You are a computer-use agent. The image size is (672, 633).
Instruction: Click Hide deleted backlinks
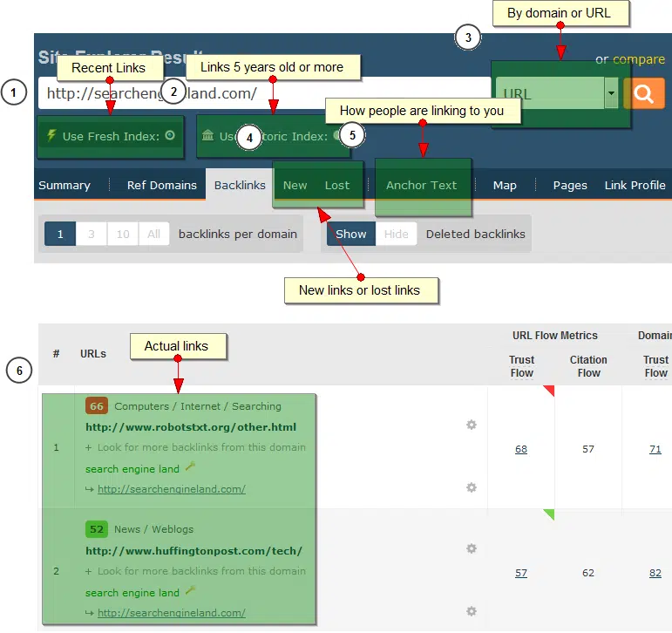(396, 234)
